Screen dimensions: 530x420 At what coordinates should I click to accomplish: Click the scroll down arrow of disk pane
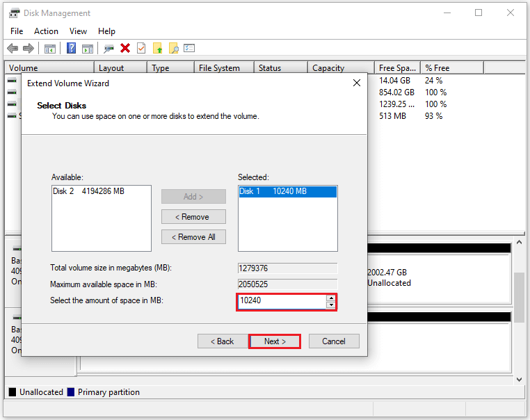click(x=519, y=380)
